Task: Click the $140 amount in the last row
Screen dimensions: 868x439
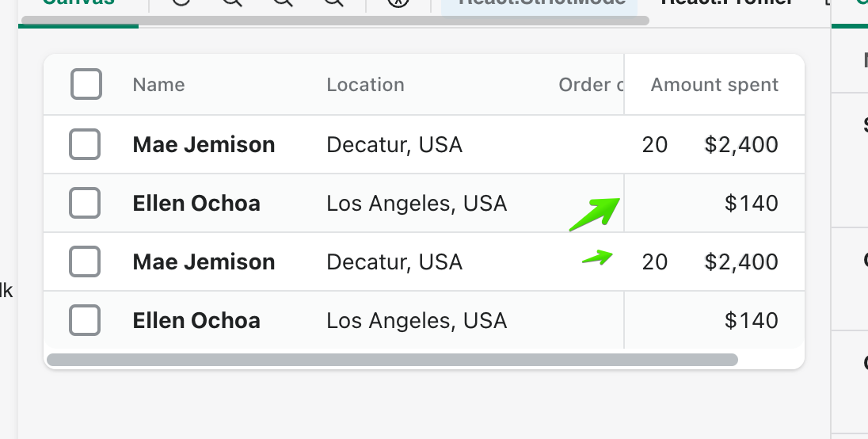Action: 751,321
